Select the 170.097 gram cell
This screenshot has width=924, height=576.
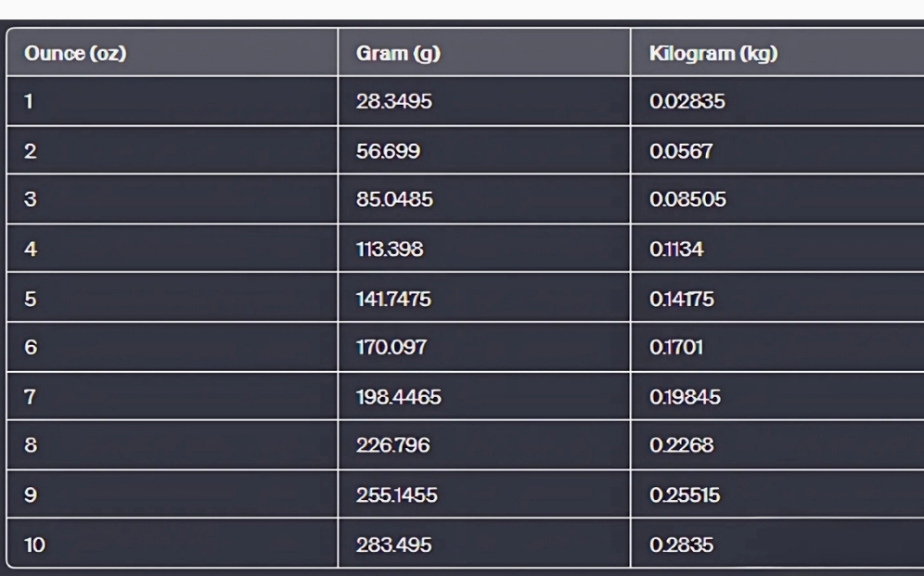point(484,347)
